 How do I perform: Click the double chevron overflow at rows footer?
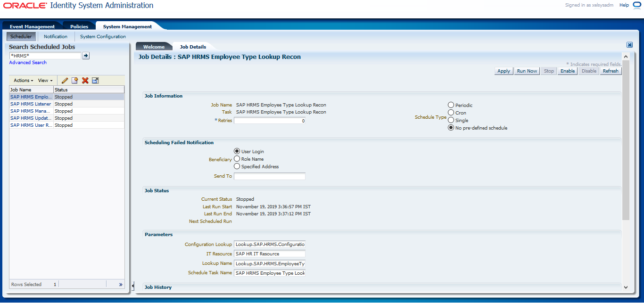(x=120, y=285)
